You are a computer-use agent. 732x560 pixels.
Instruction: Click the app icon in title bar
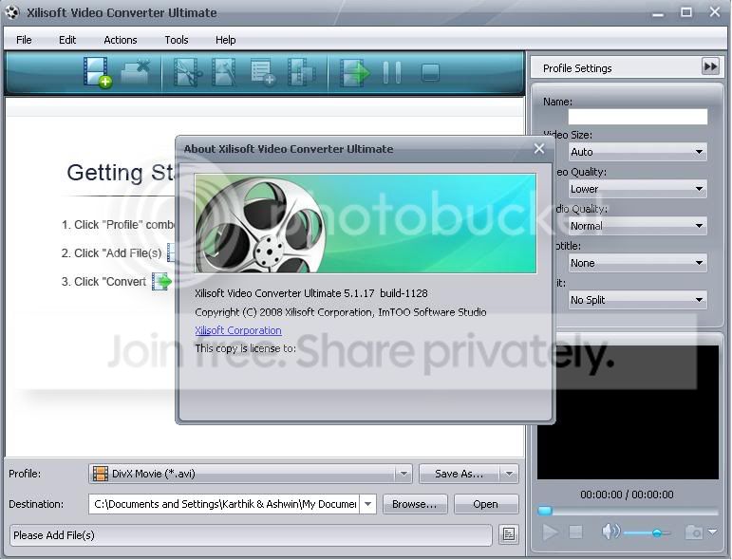pos(11,12)
